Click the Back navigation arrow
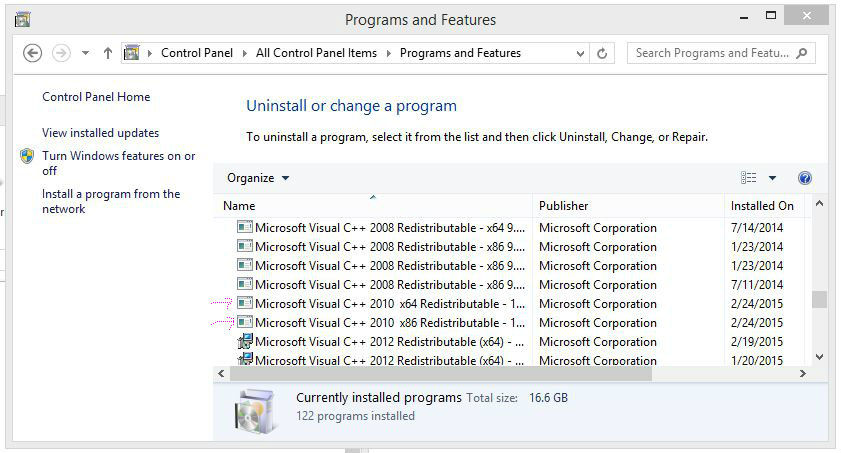This screenshot has height=453, width=841. point(33,53)
